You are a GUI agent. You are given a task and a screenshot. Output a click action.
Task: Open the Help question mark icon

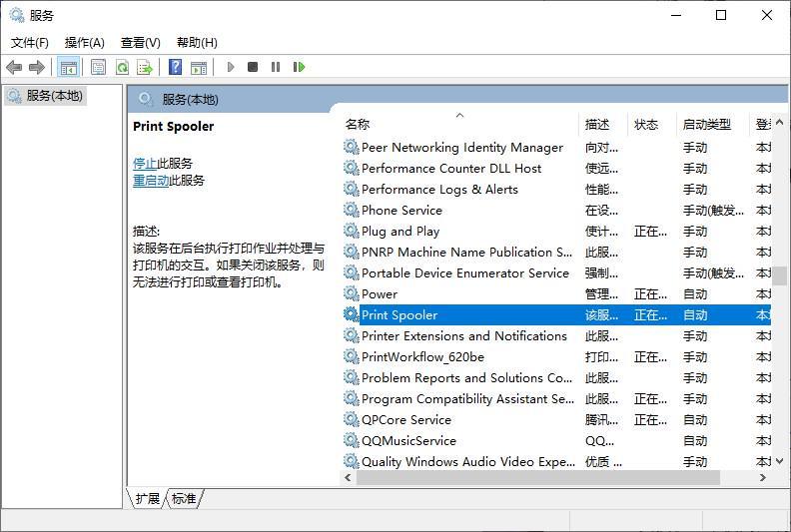point(175,67)
